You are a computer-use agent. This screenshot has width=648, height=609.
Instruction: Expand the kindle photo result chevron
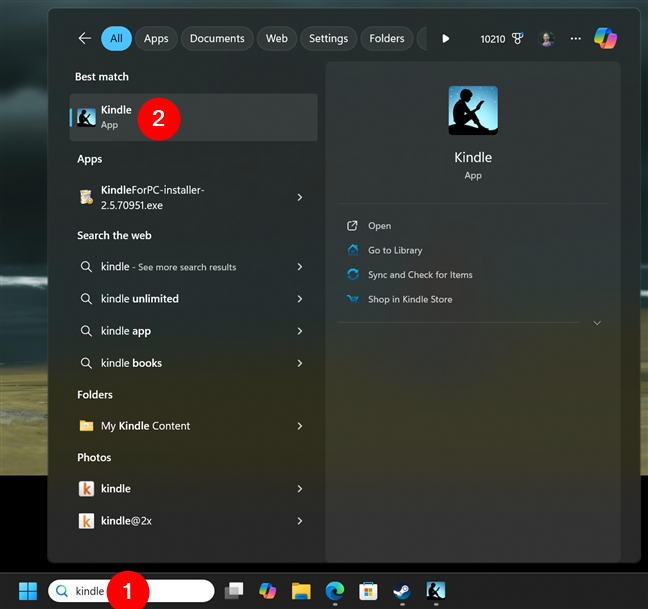[x=300, y=489]
